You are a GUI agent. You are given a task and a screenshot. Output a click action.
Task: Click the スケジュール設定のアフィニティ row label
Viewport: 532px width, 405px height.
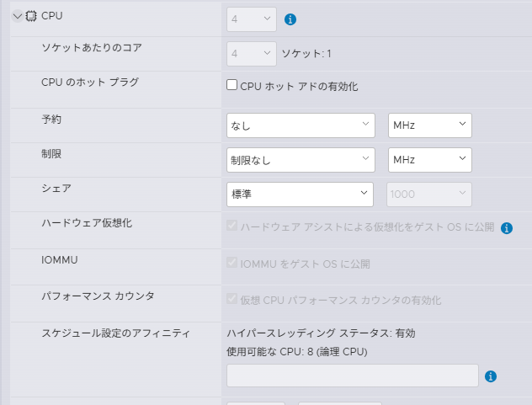pos(116,333)
